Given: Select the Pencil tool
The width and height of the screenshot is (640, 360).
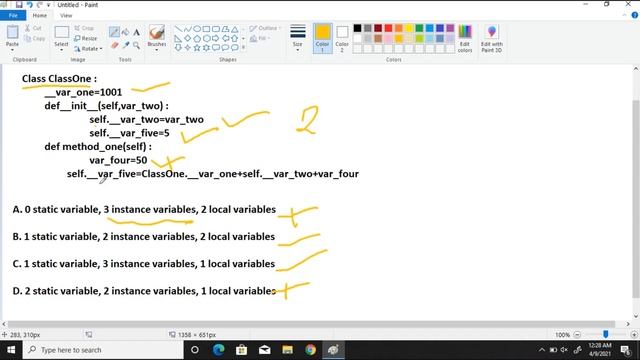Looking at the screenshot, I should point(114,32).
